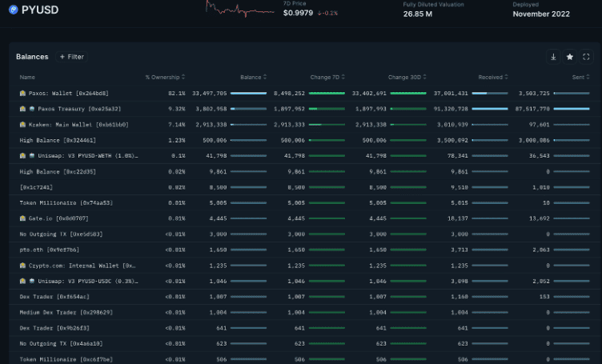Screen dimensions: 602x364
Task: Sort table by Received column
Action: coord(493,77)
